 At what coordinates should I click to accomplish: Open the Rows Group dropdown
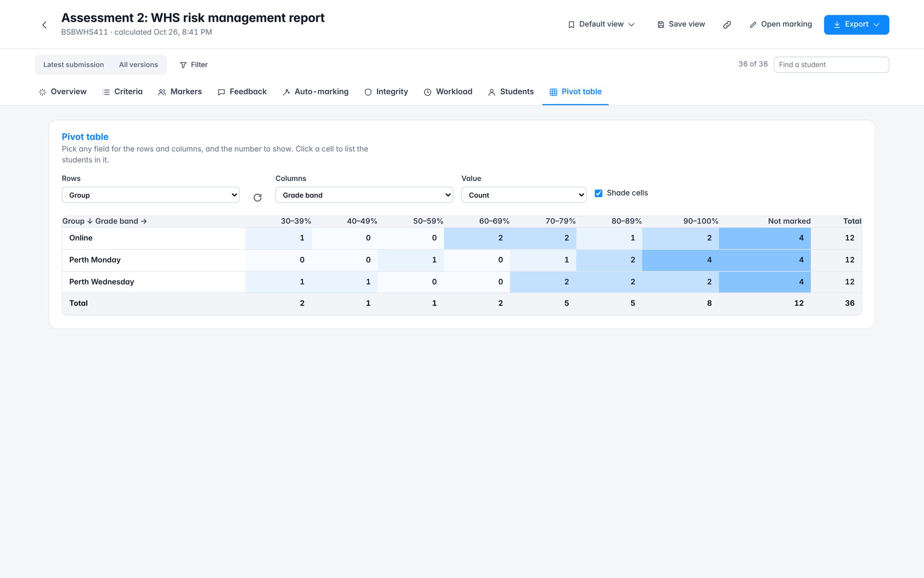(151, 195)
